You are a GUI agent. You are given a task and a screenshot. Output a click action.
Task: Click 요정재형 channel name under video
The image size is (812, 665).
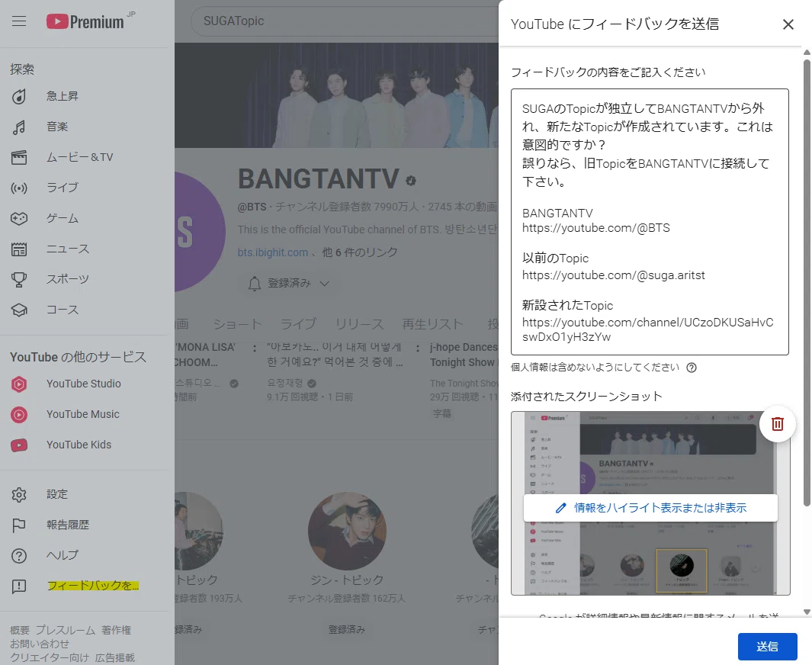point(285,384)
